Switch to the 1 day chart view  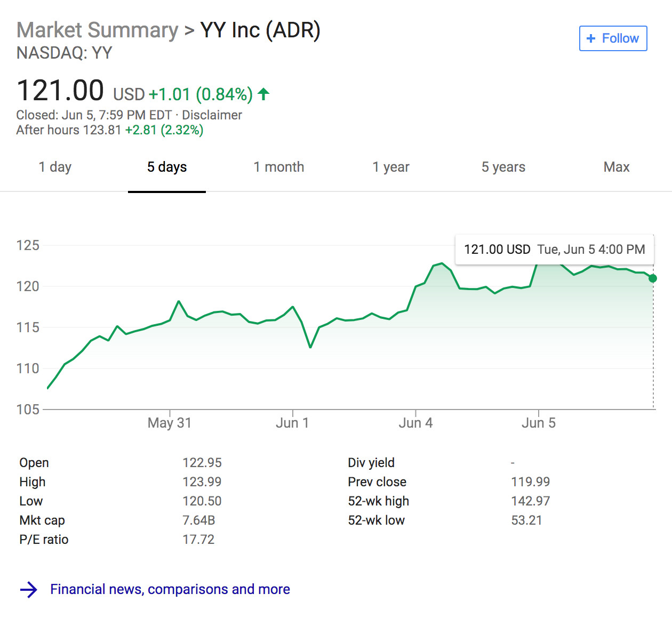pos(55,167)
